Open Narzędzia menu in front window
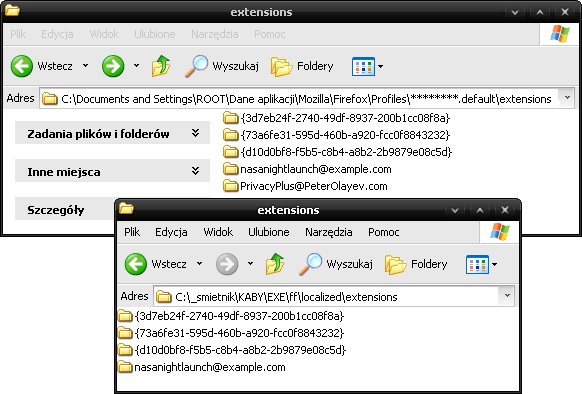The height and width of the screenshot is (394, 582). pyautogui.click(x=328, y=232)
